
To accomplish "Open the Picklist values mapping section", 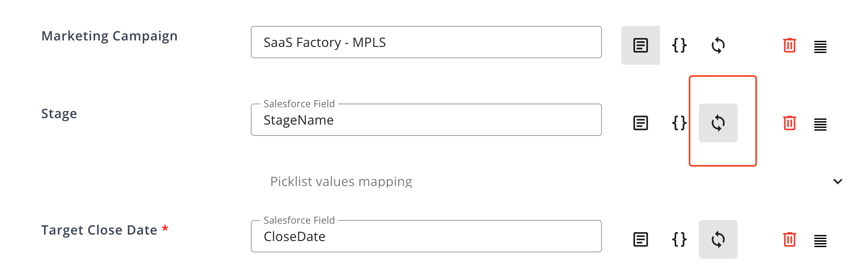I will (x=341, y=182).
